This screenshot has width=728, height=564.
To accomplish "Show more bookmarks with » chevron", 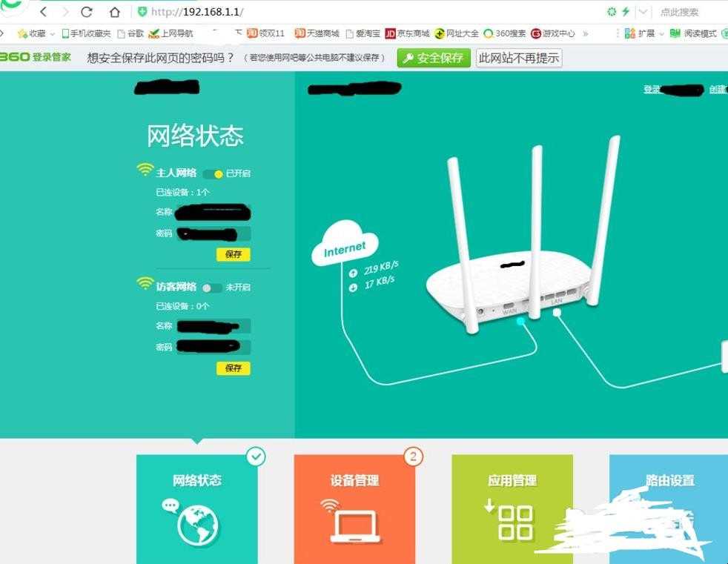I will tap(586, 33).
